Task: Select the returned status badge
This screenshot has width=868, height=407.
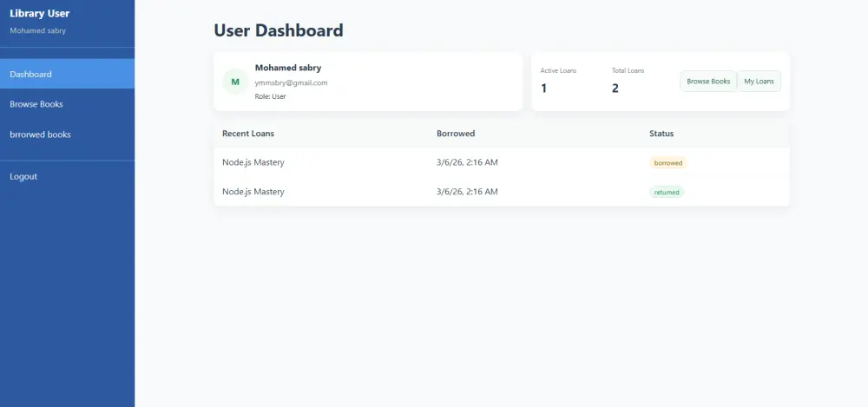Action: (x=667, y=192)
